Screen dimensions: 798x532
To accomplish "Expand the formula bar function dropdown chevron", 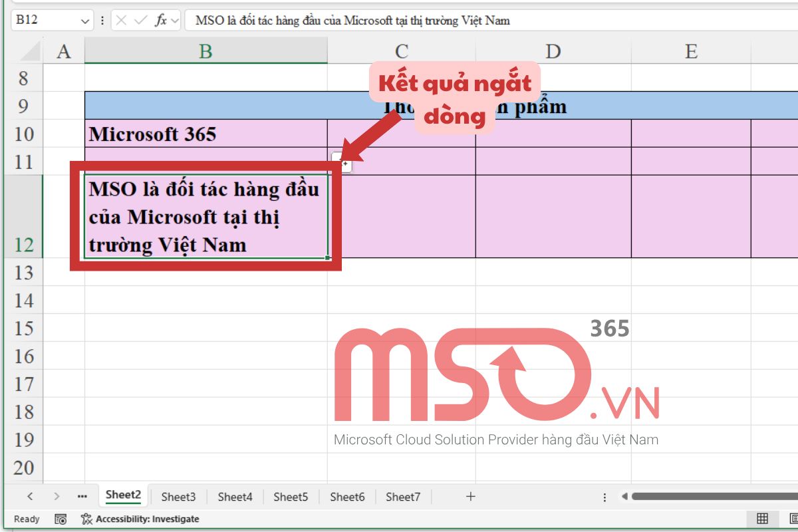I will point(175,21).
